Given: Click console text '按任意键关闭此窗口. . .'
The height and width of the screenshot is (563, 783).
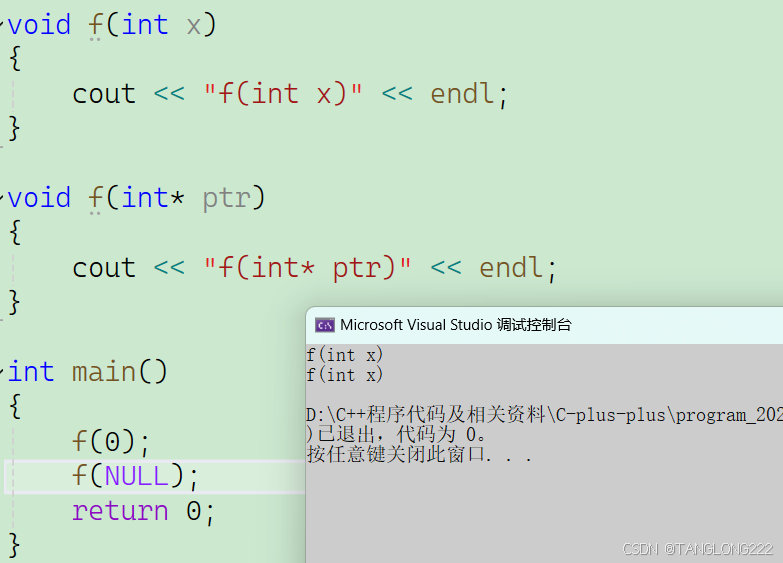Looking at the screenshot, I should pos(419,454).
